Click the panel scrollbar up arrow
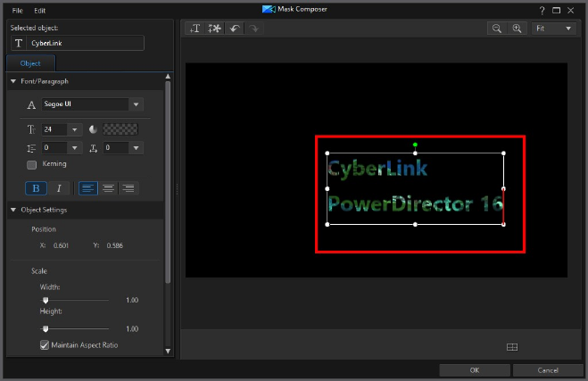This screenshot has width=588, height=381. (168, 77)
